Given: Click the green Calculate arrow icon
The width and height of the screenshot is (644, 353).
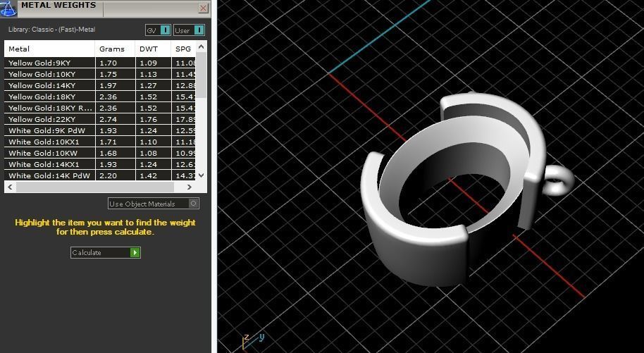Looking at the screenshot, I should (x=135, y=252).
